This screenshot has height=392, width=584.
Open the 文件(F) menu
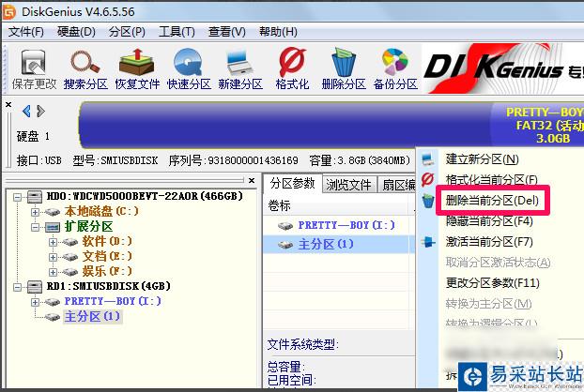tap(25, 32)
